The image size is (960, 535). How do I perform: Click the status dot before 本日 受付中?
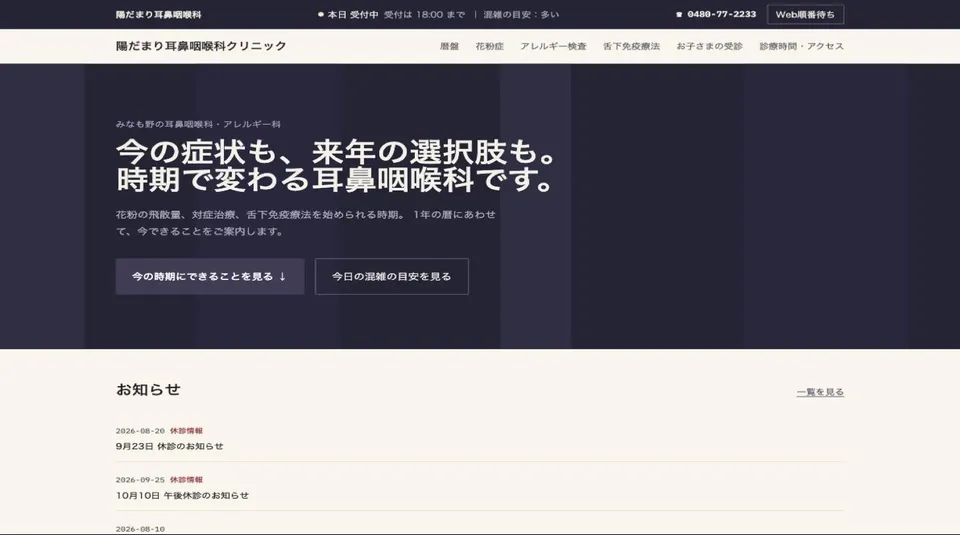pyautogui.click(x=321, y=15)
